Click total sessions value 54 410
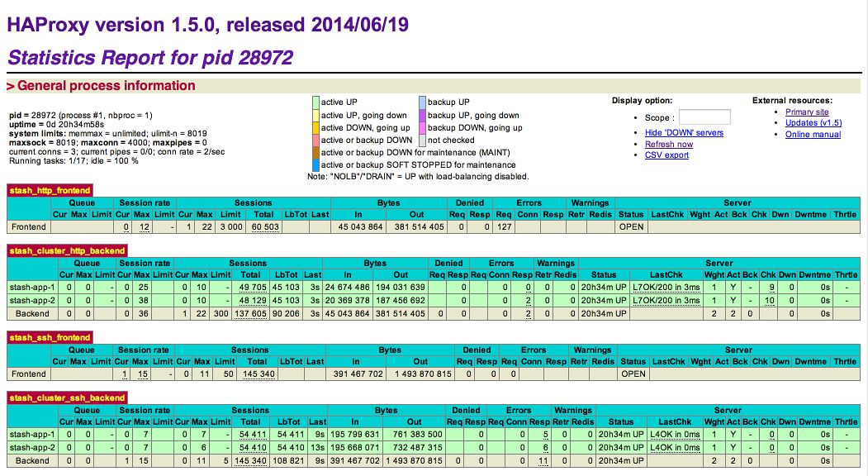This screenshot has width=868, height=476. tap(253, 448)
